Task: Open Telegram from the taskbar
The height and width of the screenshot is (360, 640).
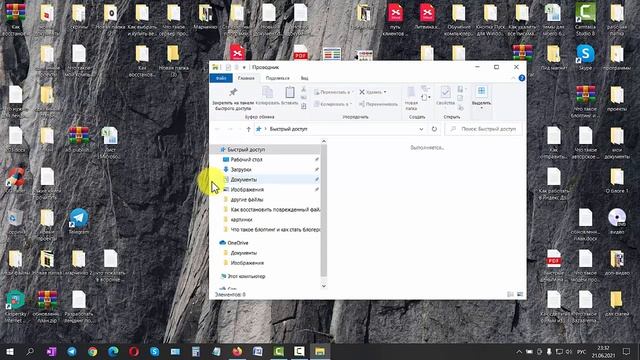Action: (72, 351)
